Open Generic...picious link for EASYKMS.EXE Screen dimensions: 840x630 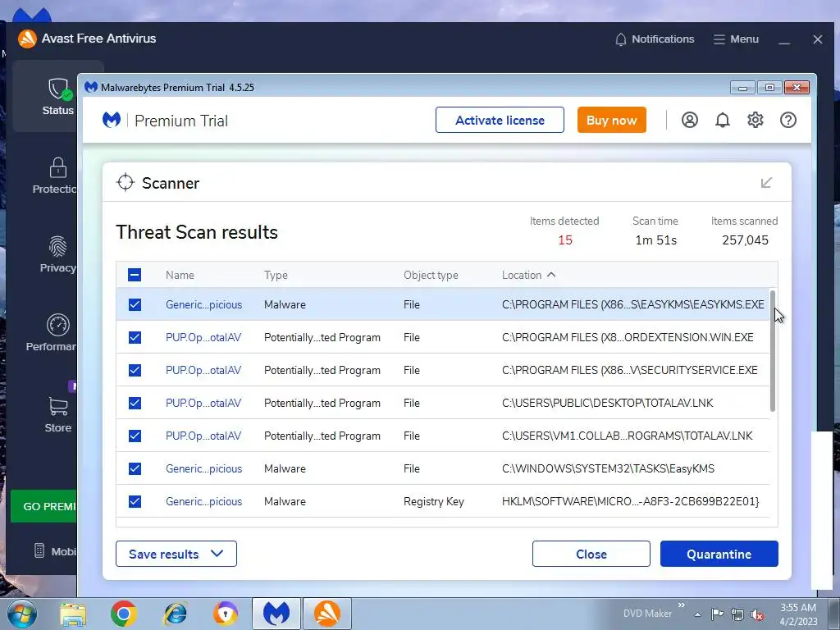(203, 304)
